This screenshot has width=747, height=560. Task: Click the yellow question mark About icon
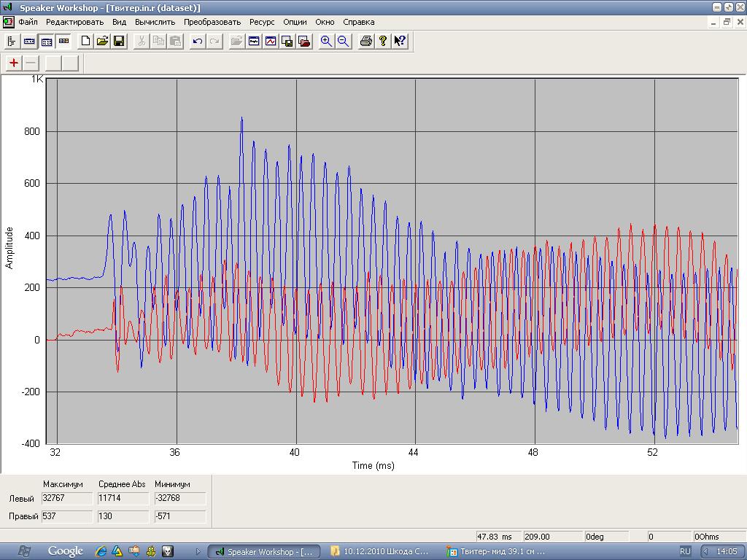[382, 42]
